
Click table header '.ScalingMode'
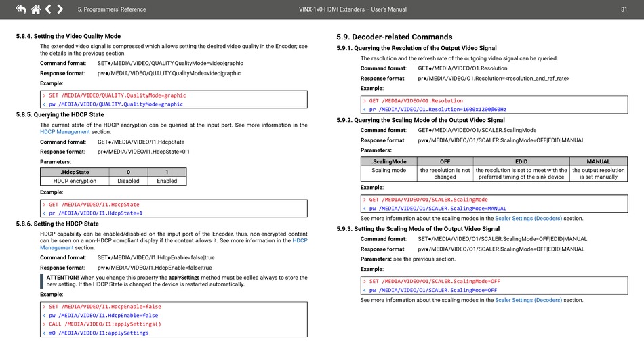pos(389,162)
